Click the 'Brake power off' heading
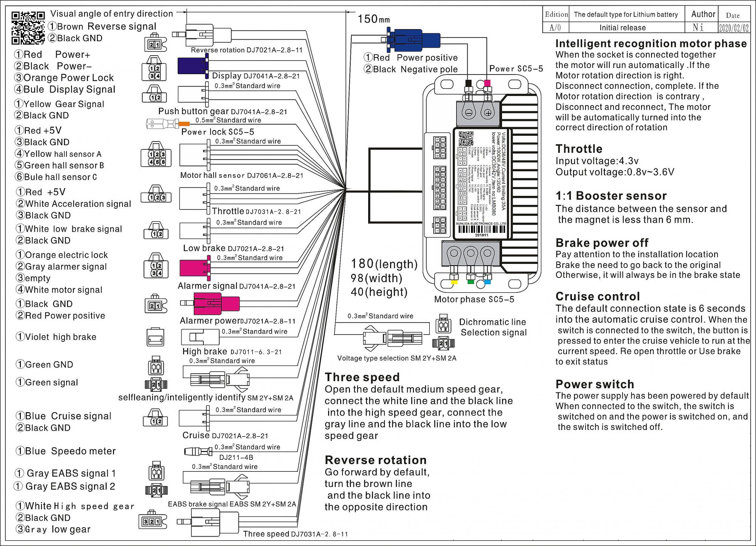The height and width of the screenshot is (546, 756). coord(602,243)
